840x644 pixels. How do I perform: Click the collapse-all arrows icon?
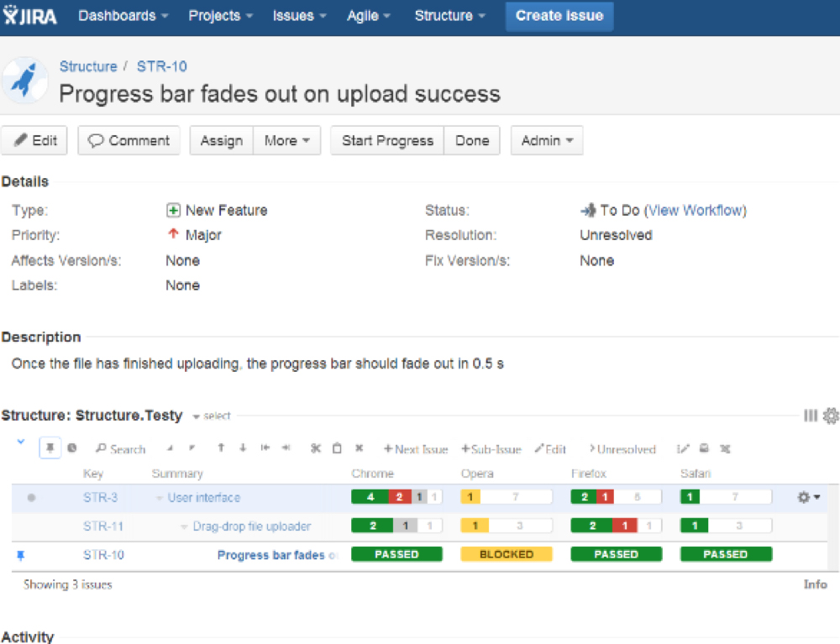[x=192, y=448]
